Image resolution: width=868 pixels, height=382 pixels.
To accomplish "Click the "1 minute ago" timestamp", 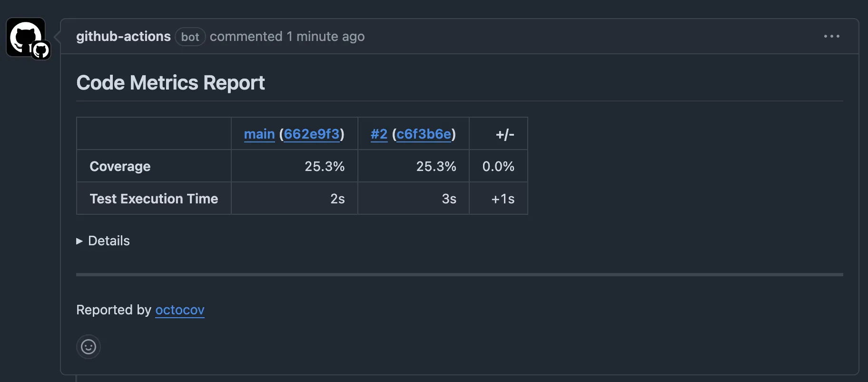I will click(x=325, y=37).
